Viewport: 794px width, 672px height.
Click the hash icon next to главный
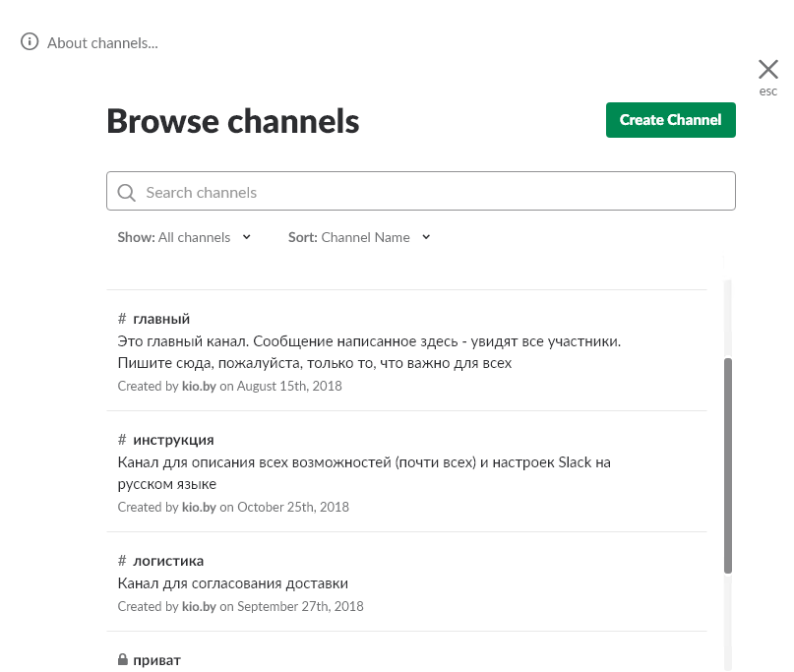click(122, 319)
